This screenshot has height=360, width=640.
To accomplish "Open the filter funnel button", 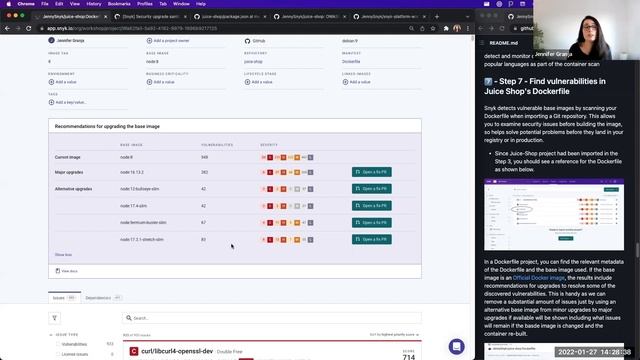I will tap(55, 318).
